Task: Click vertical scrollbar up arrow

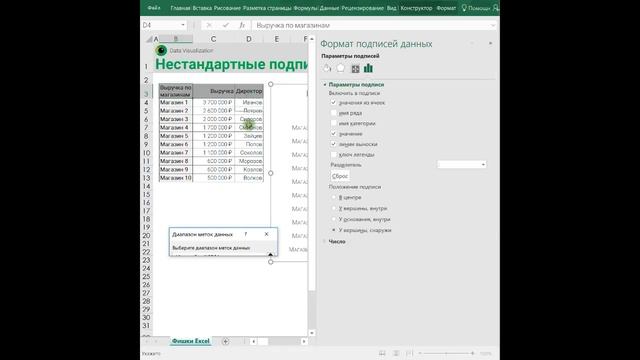Action: (x=312, y=39)
